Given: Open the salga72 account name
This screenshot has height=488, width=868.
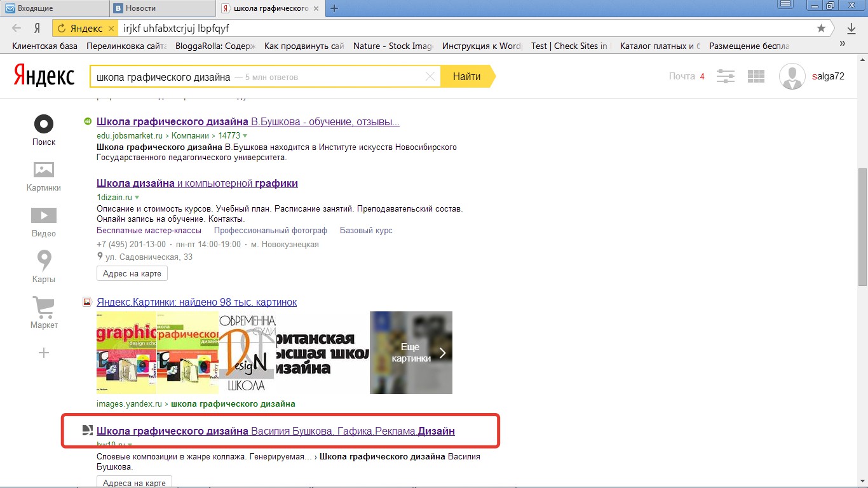Looking at the screenshot, I should [x=828, y=76].
